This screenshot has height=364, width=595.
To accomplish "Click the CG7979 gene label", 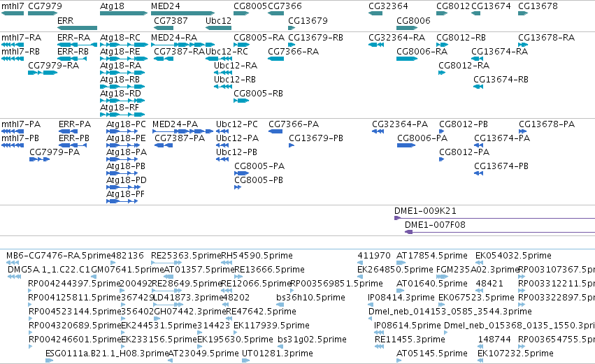I will 45,6.
